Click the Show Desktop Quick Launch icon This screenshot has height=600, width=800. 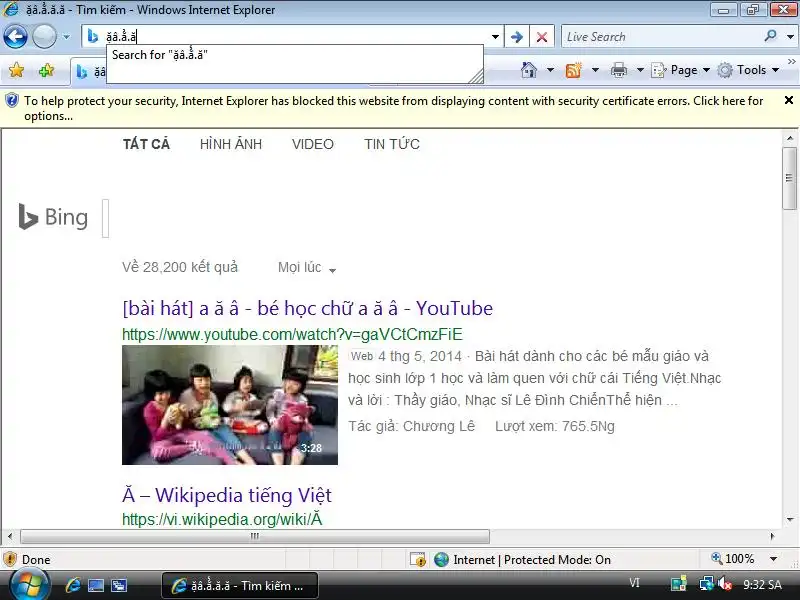point(95,585)
